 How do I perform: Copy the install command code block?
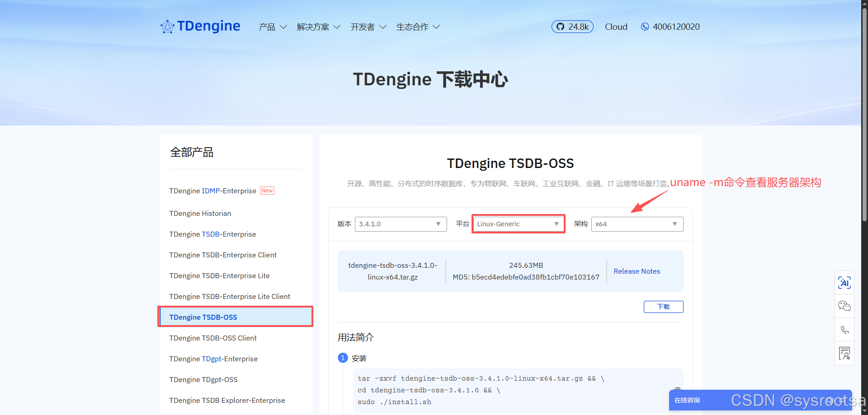pos(677,389)
